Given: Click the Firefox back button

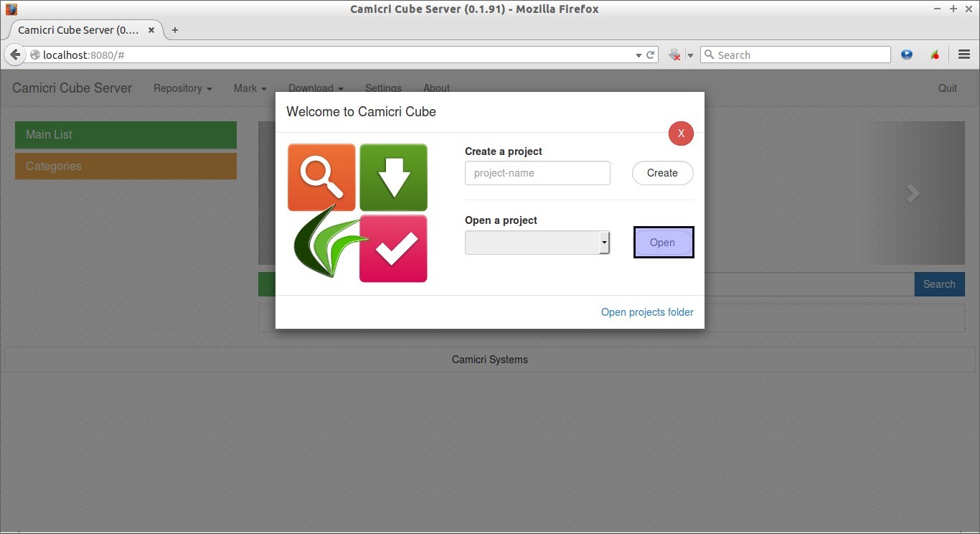Looking at the screenshot, I should point(14,55).
